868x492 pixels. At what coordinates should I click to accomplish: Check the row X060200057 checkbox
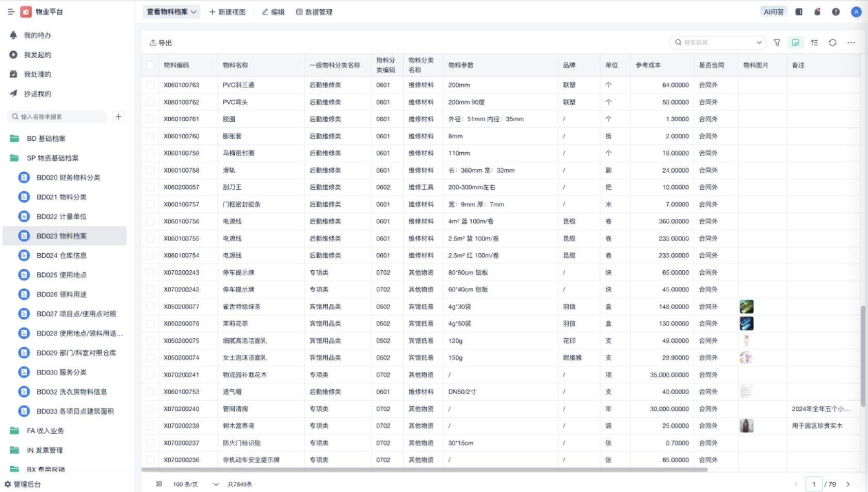click(x=150, y=187)
